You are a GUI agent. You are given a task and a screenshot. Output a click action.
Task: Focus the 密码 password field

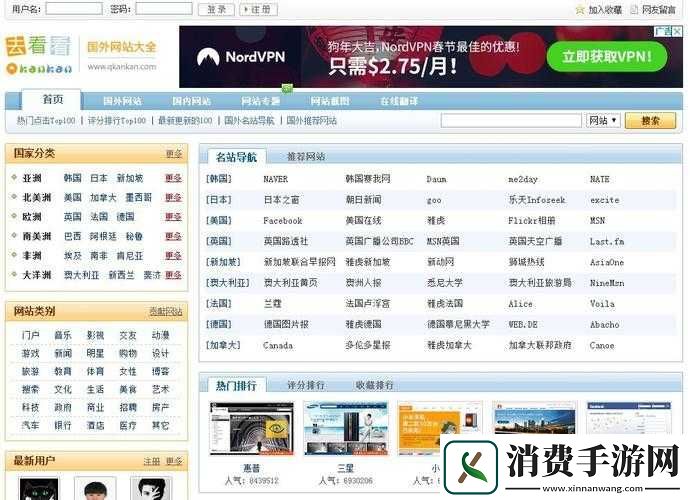click(x=164, y=9)
